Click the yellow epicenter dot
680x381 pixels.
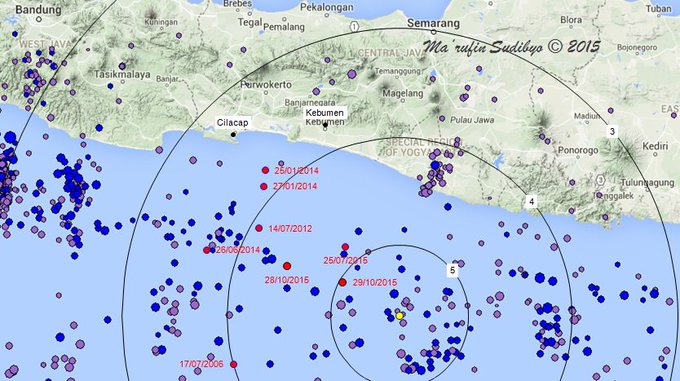pos(399,316)
